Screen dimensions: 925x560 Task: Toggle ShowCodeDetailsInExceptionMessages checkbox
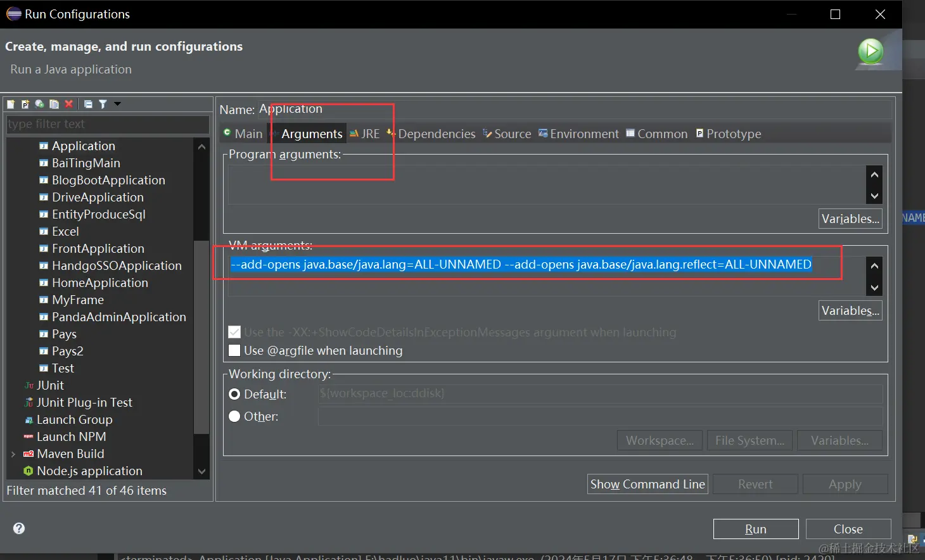tap(234, 332)
